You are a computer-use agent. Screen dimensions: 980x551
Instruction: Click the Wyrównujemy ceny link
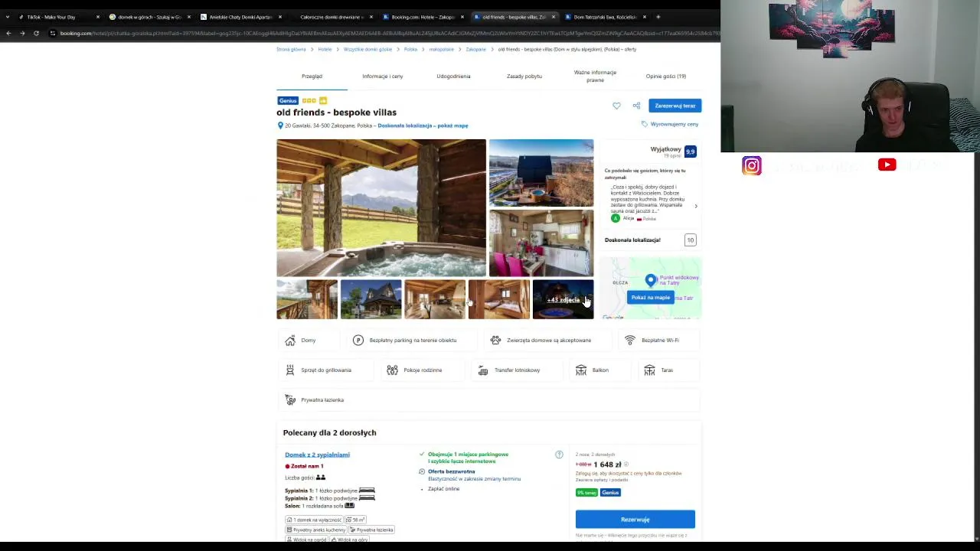tap(675, 124)
